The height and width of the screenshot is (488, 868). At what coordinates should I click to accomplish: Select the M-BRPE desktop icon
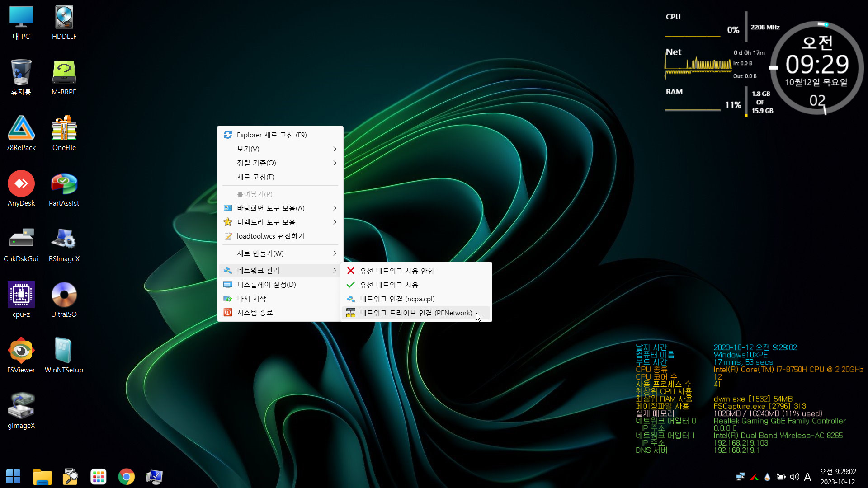click(x=64, y=78)
